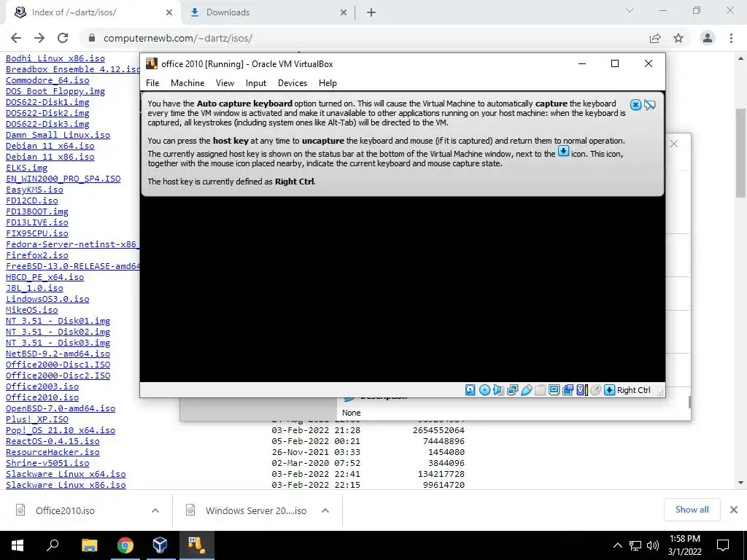Dismiss the auto capture keyboard notification

(635, 105)
